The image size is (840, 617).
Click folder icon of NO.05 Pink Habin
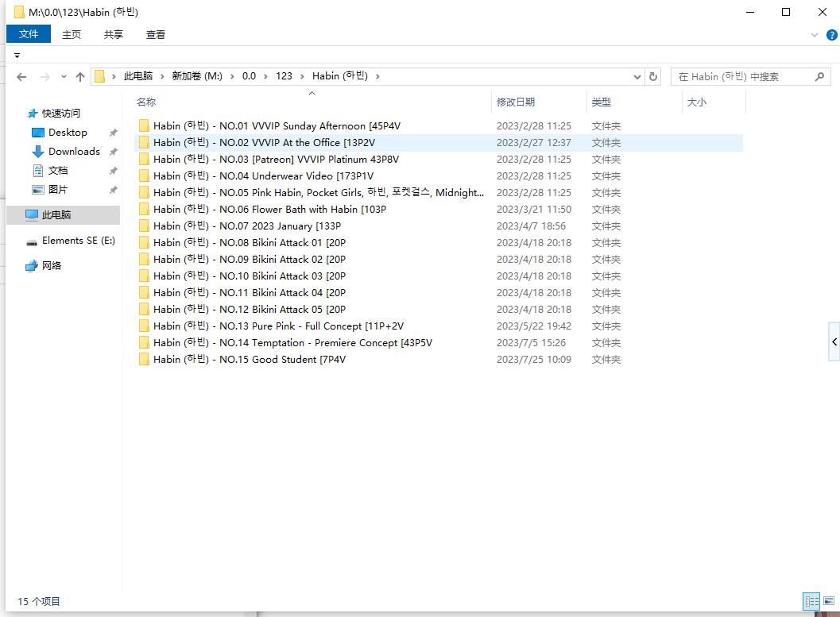click(x=144, y=192)
